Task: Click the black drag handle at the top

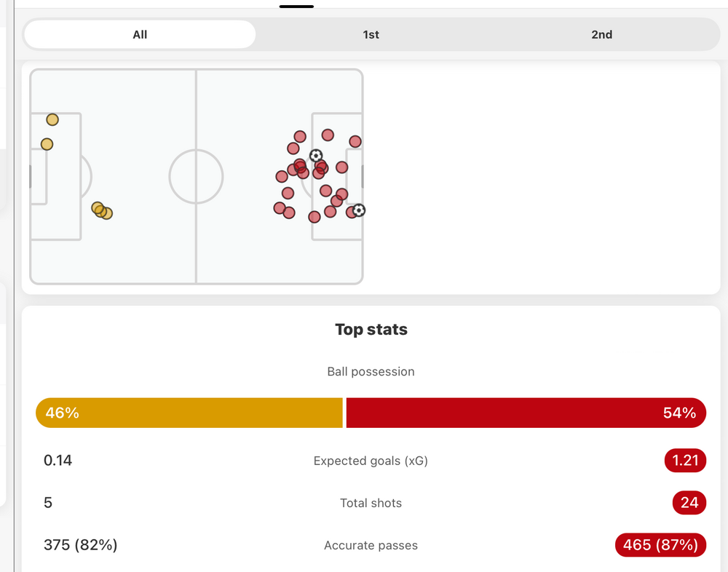Action: (296, 6)
